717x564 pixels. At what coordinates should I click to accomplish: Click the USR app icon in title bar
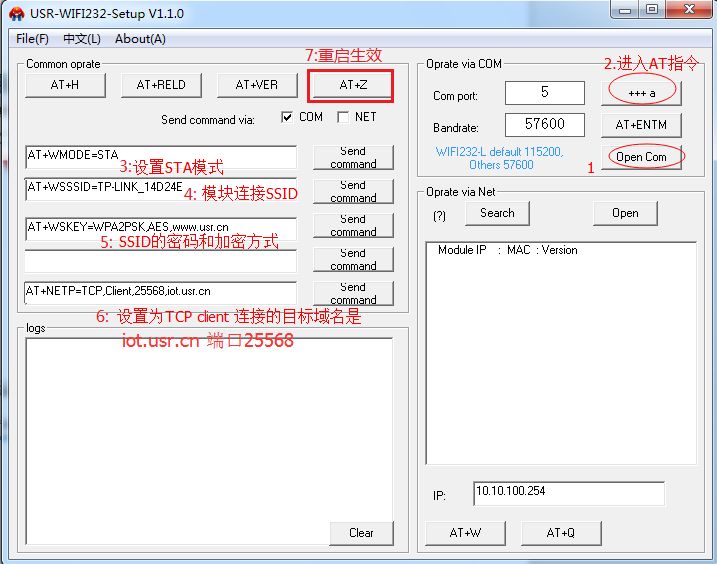[x=16, y=14]
